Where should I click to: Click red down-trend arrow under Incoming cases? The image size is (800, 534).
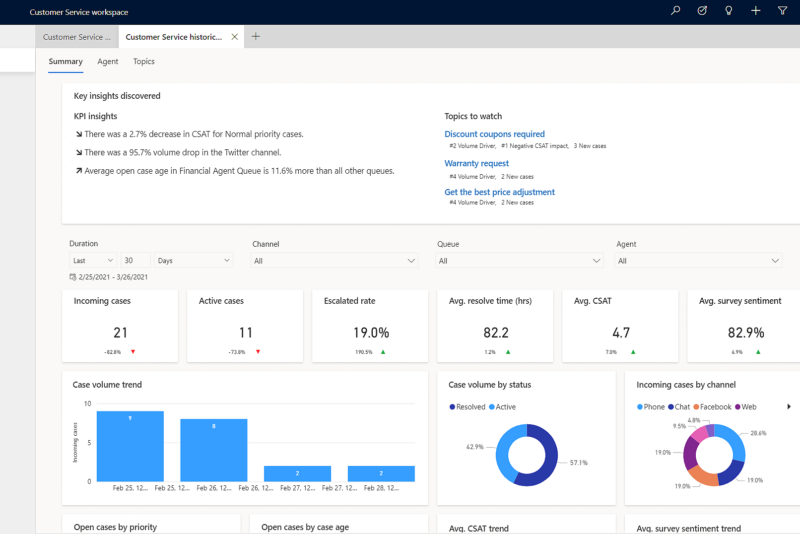(x=133, y=351)
